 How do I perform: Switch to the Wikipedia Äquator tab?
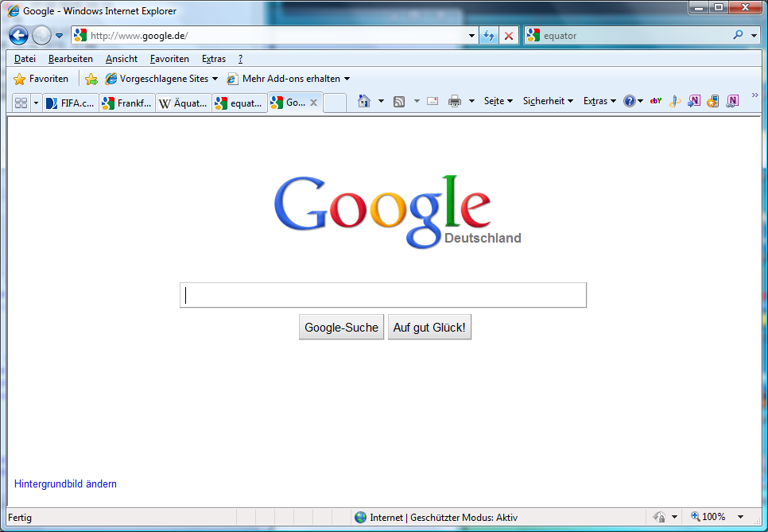click(183, 103)
